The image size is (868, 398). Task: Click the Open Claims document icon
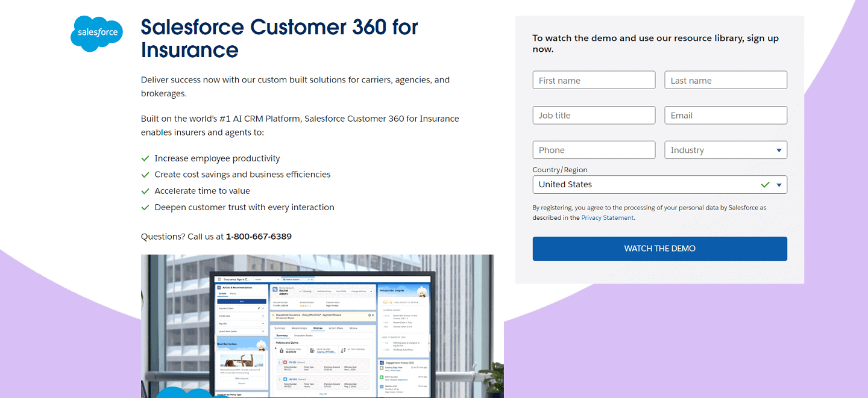(312, 350)
